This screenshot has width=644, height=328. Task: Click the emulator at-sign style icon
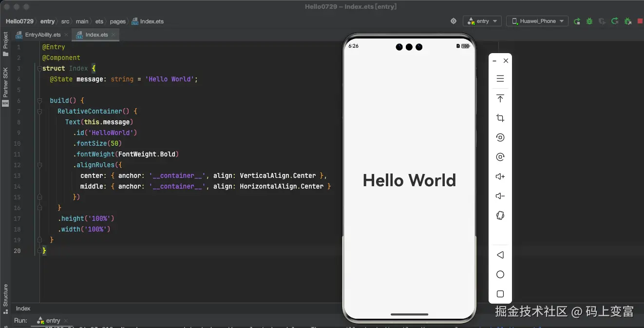coord(500,157)
